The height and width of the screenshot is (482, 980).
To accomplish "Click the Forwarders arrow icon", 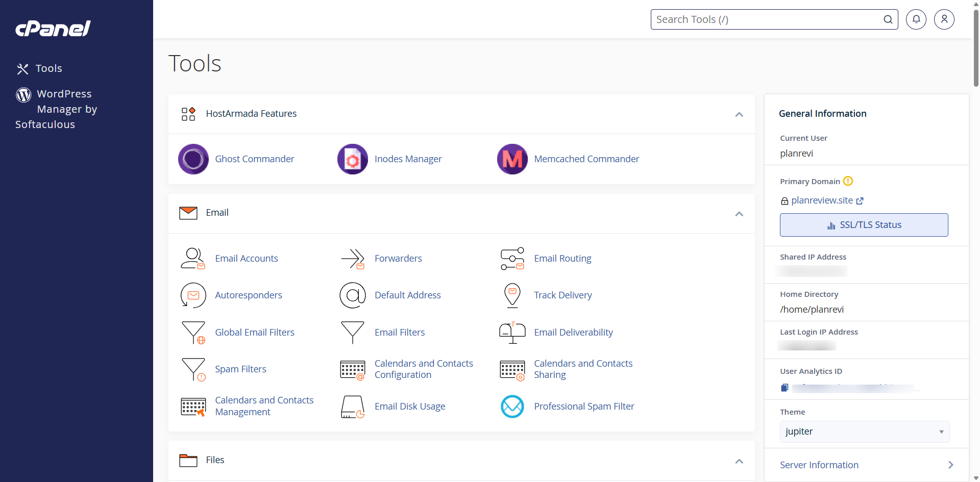I will pos(353,259).
